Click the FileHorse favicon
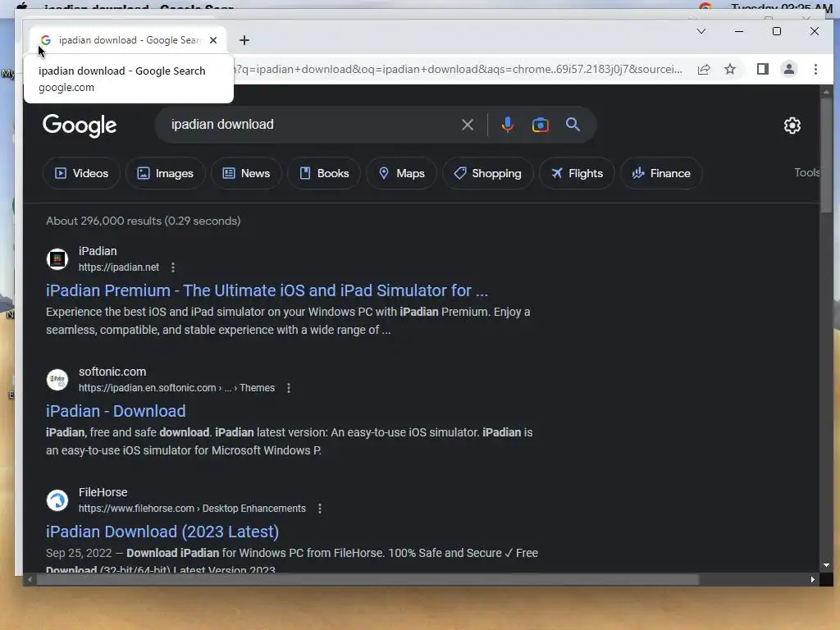The image size is (840, 630). [x=57, y=500]
